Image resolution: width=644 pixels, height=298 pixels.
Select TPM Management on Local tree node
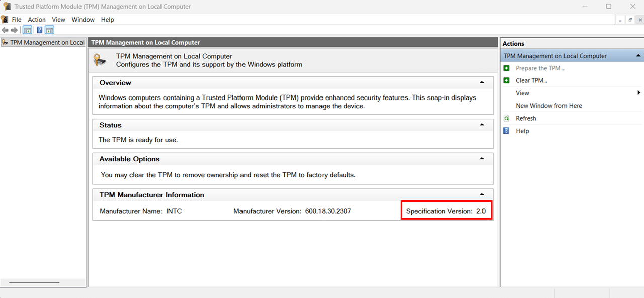point(47,43)
